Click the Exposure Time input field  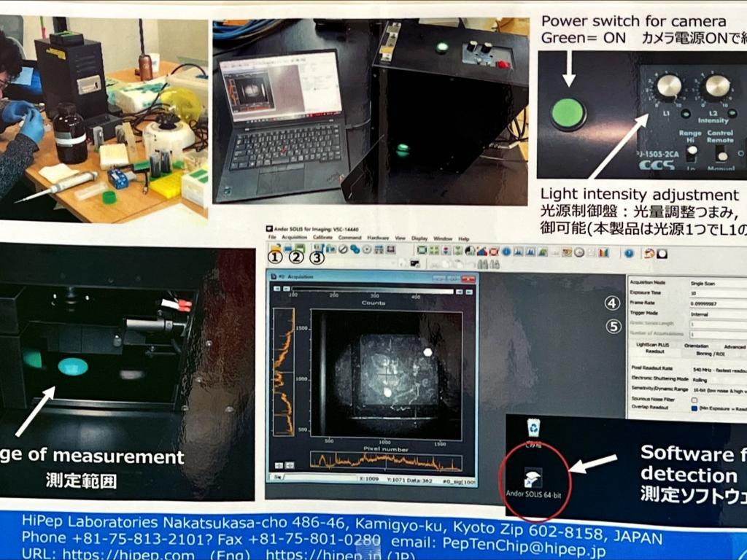coord(718,293)
